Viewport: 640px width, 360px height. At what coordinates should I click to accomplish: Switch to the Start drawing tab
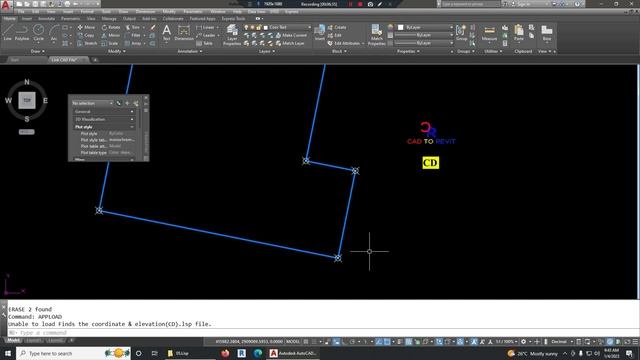tap(15, 60)
